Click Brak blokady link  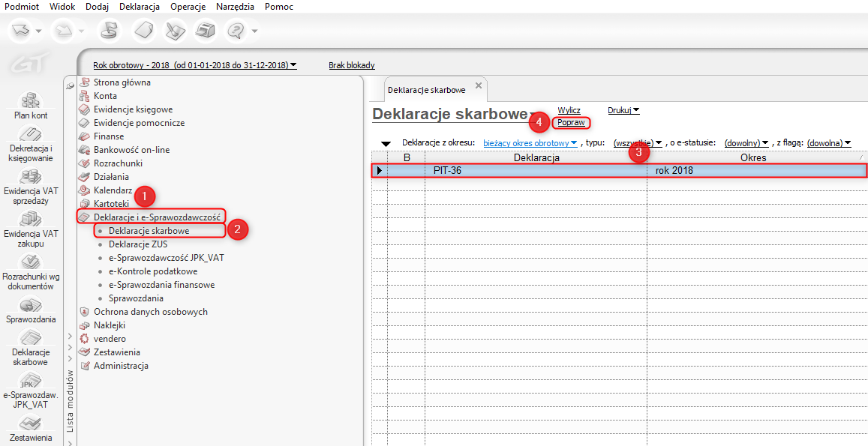pos(352,65)
